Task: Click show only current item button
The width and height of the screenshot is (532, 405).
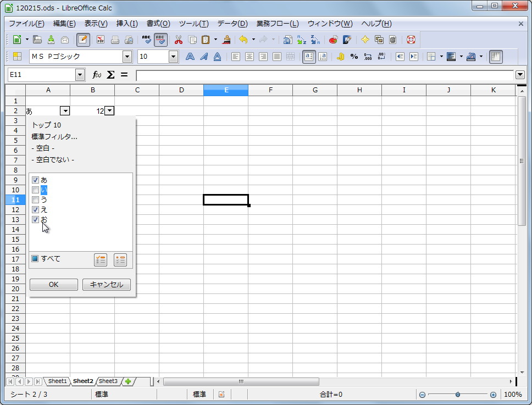Action: pos(101,260)
